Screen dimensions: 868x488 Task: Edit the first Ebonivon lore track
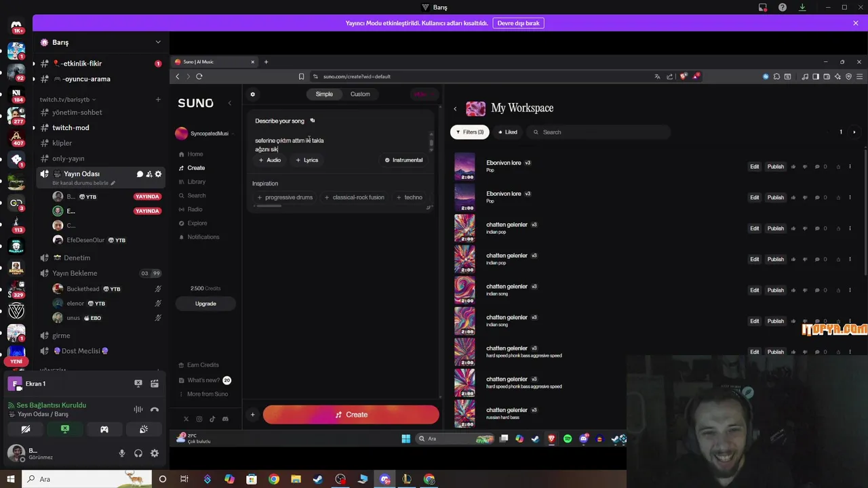(754, 167)
